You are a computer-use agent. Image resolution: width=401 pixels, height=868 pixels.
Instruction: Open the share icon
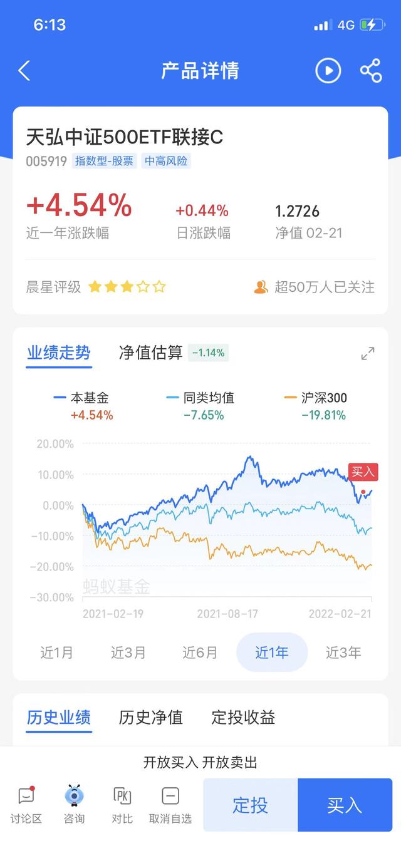coord(370,71)
